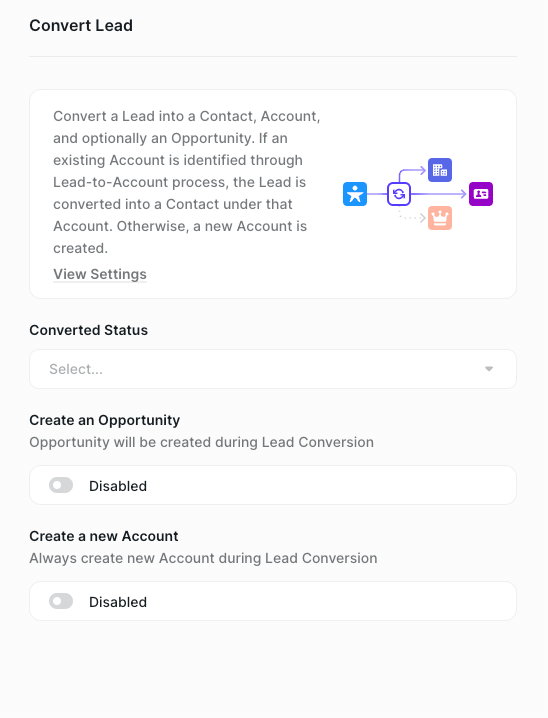The height and width of the screenshot is (718, 548).
Task: Click Disabled label in Create an Opportunity row
Action: tap(118, 486)
